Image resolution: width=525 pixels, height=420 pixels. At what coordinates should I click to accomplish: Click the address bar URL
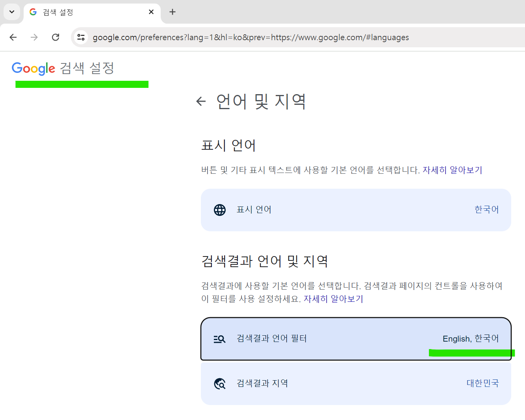(250, 37)
